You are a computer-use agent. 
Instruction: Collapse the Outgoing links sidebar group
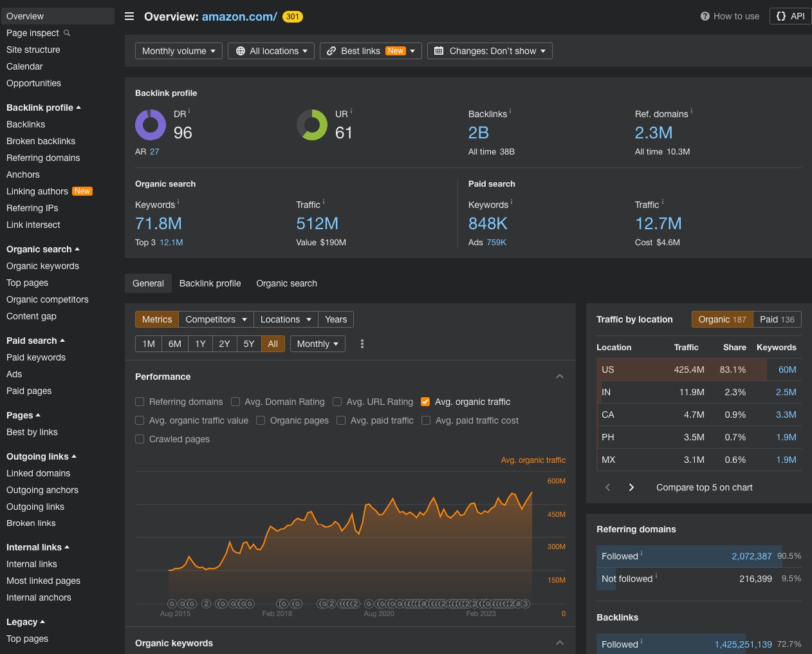pos(41,456)
